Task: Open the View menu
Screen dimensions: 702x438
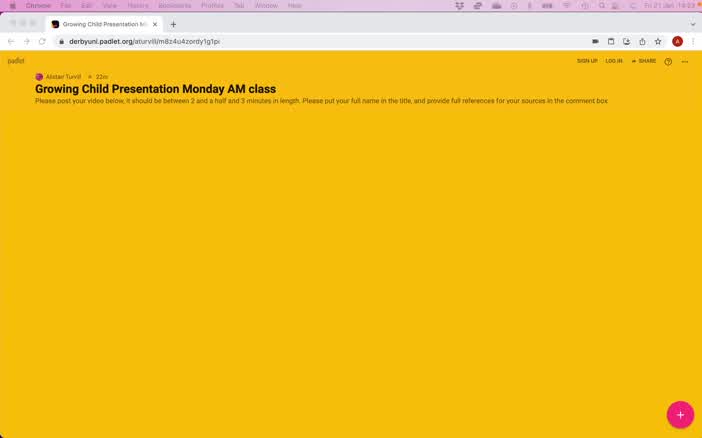Action: 110,5
